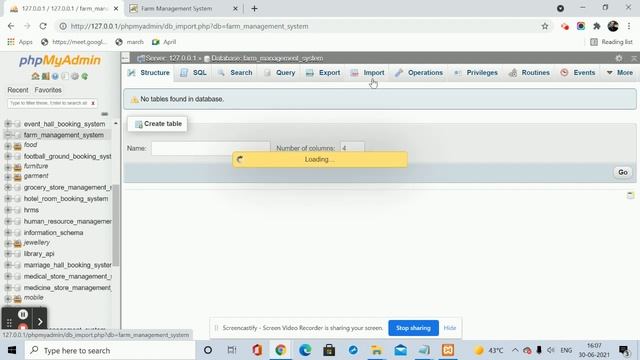The width and height of the screenshot is (640, 360).
Task: Open the Favorites tables list
Action: [48, 90]
